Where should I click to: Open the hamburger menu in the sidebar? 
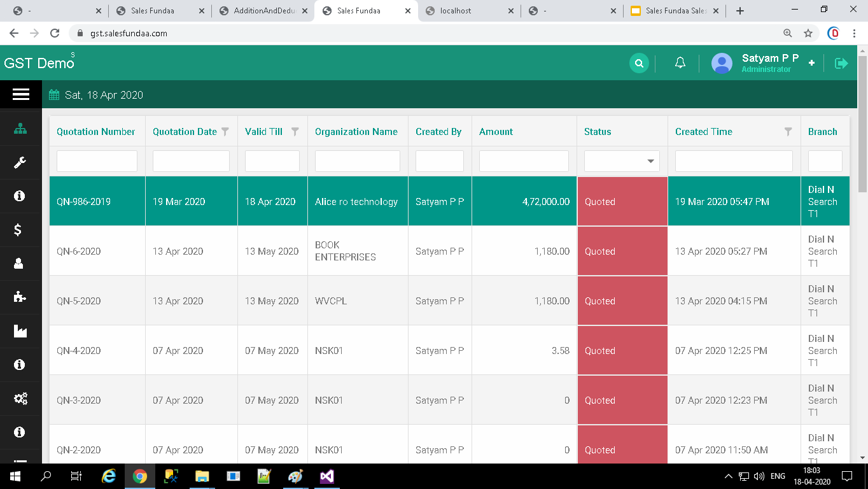[20, 94]
